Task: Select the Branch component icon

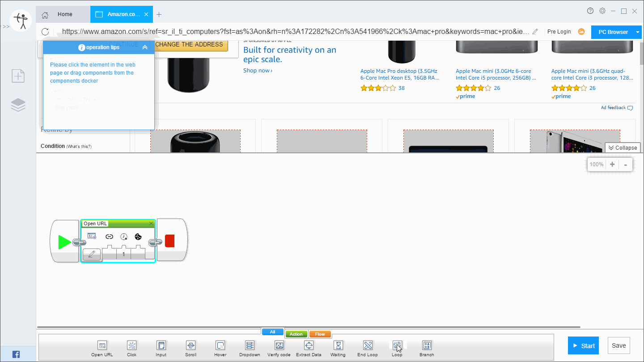Action: [427, 345]
